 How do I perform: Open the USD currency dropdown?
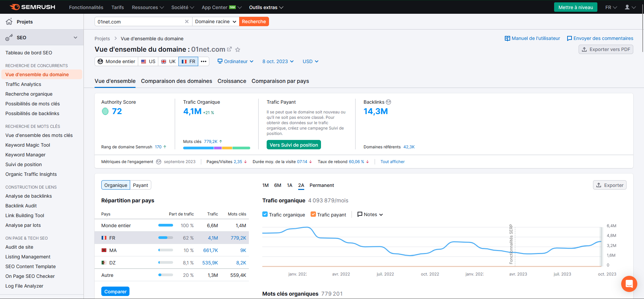[x=311, y=61]
